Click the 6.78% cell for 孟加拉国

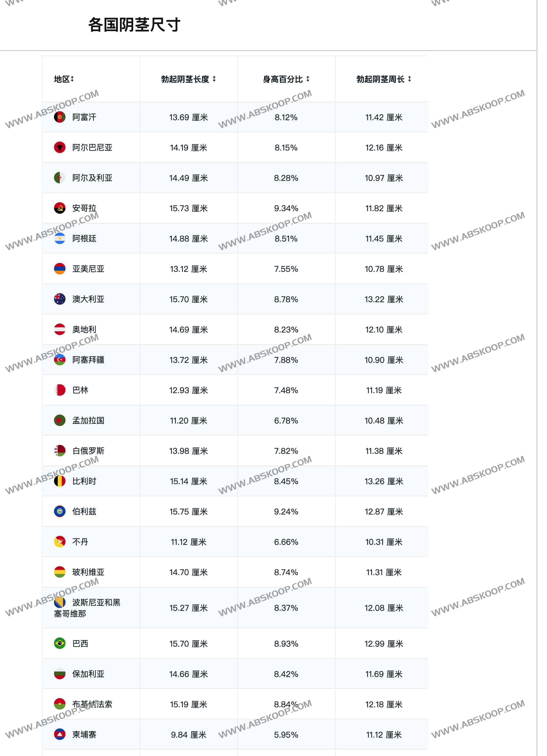[286, 421]
